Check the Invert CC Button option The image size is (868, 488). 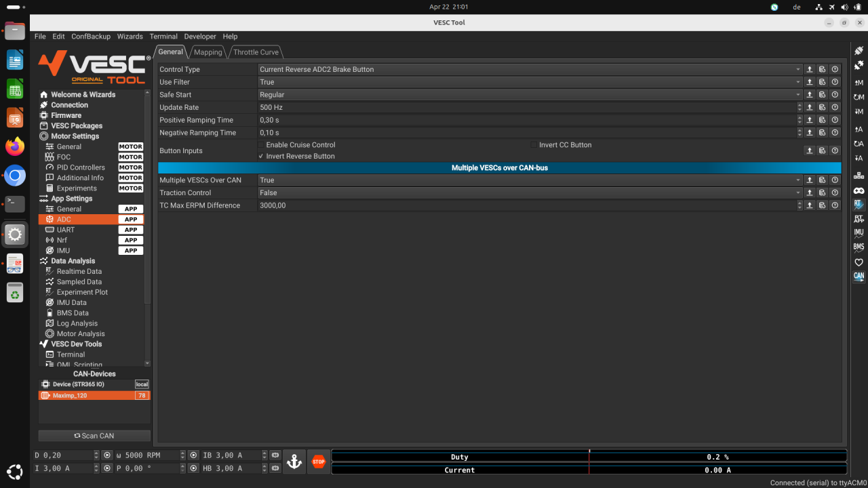534,144
